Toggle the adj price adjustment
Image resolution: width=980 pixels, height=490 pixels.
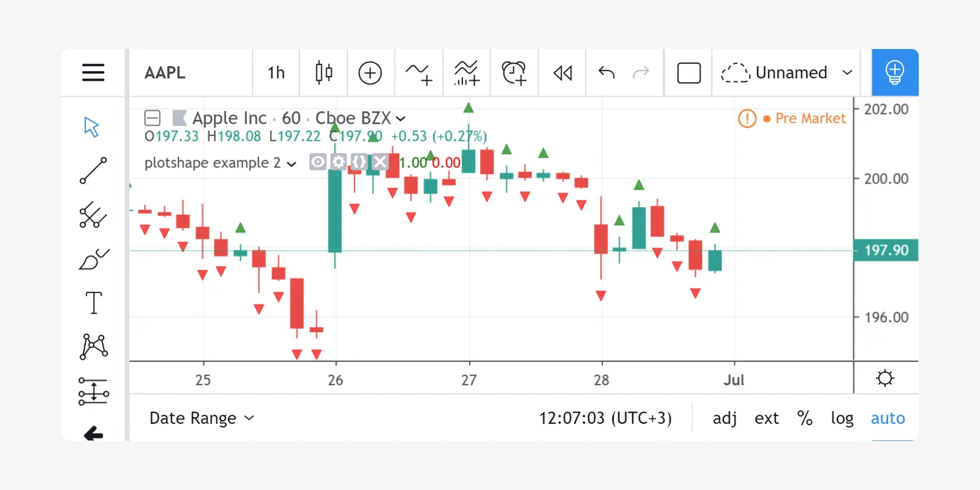(725, 418)
